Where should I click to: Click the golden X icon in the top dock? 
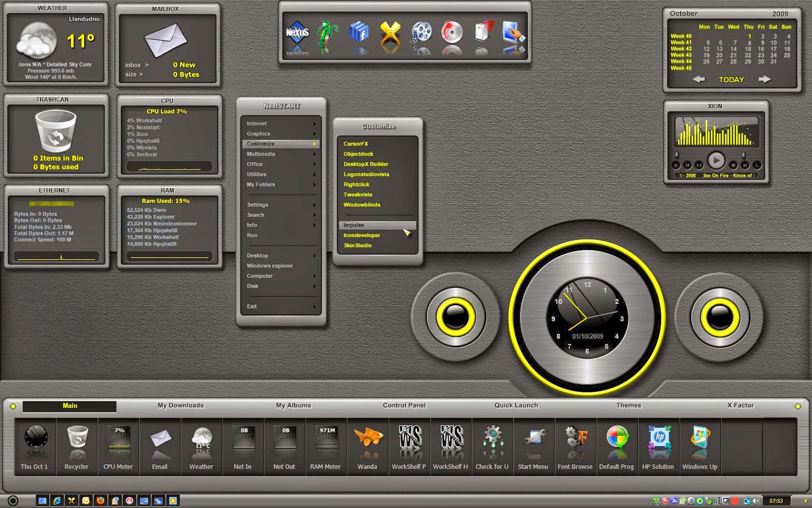(x=390, y=33)
